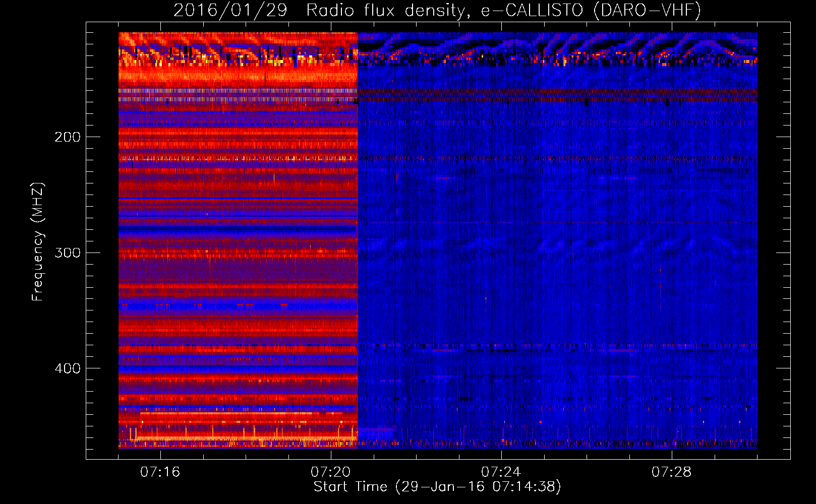
Task: Click "Radio flux density" in the plot title
Action: click(x=385, y=10)
